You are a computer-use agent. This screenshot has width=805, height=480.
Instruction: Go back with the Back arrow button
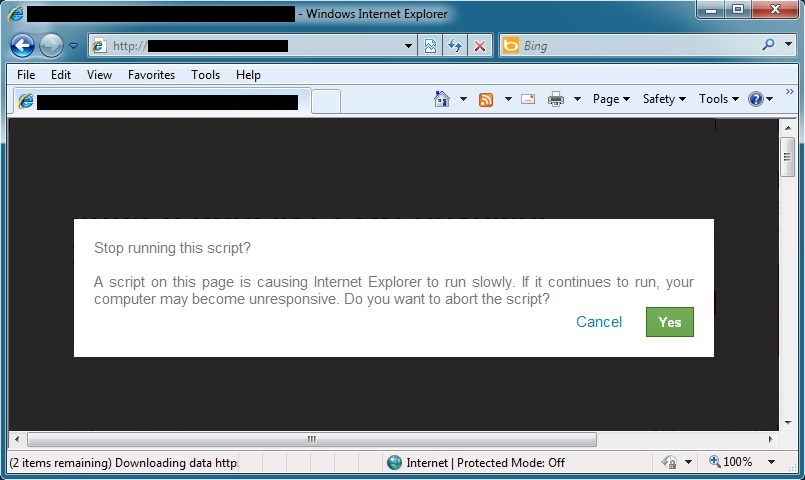pyautogui.click(x=22, y=46)
